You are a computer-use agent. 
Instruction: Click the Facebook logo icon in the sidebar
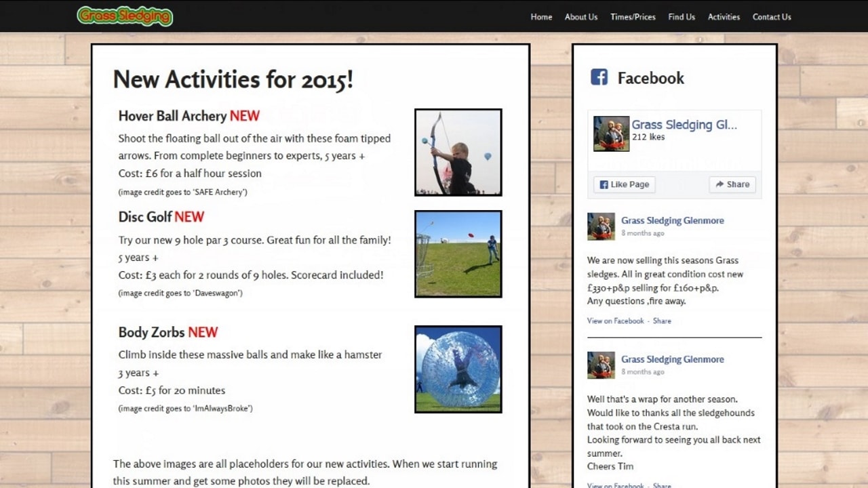click(599, 77)
